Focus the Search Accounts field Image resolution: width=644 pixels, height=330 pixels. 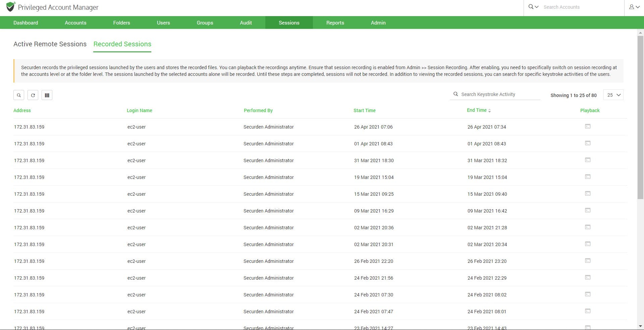pos(582,7)
